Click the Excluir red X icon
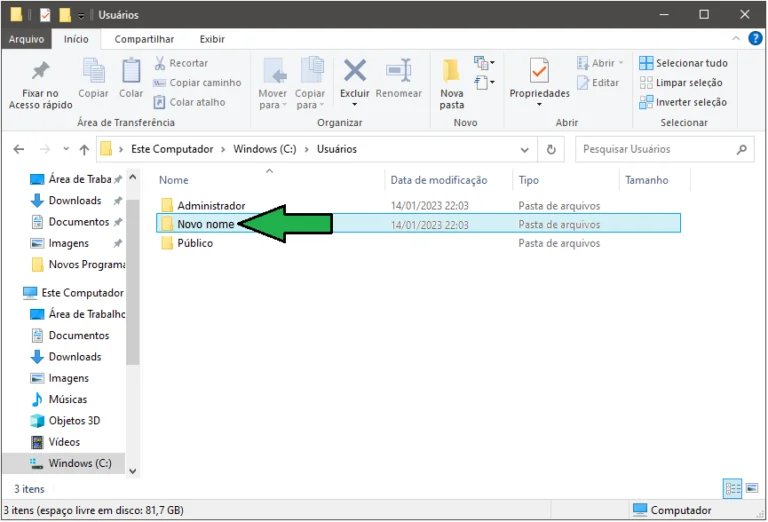Viewport: 768px width, 522px height. tap(355, 71)
